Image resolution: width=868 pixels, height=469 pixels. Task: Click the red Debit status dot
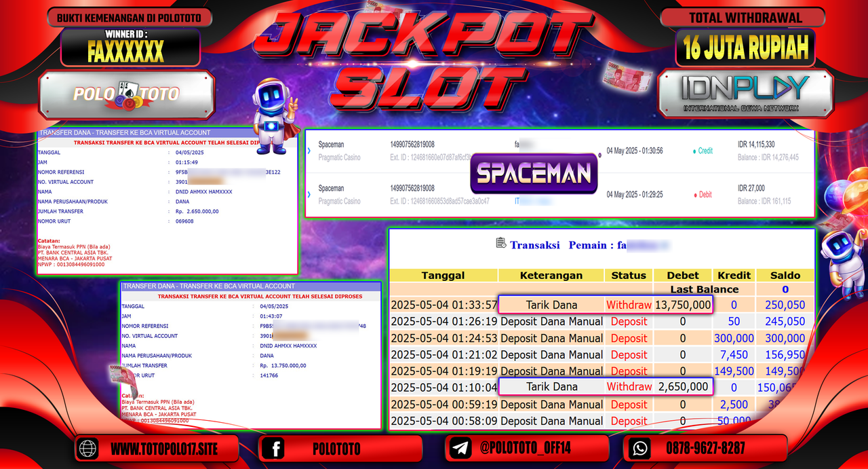[694, 195]
